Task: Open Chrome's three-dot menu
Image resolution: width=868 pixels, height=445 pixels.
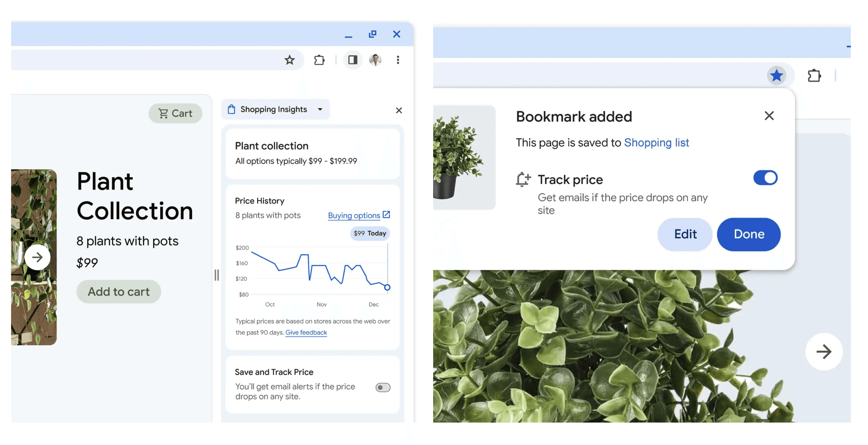Action: point(398,60)
